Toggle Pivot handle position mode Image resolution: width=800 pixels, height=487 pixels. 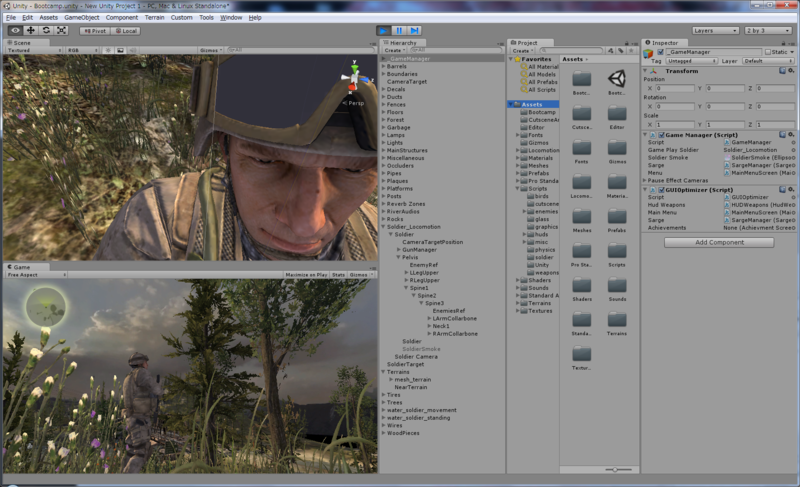coord(95,31)
